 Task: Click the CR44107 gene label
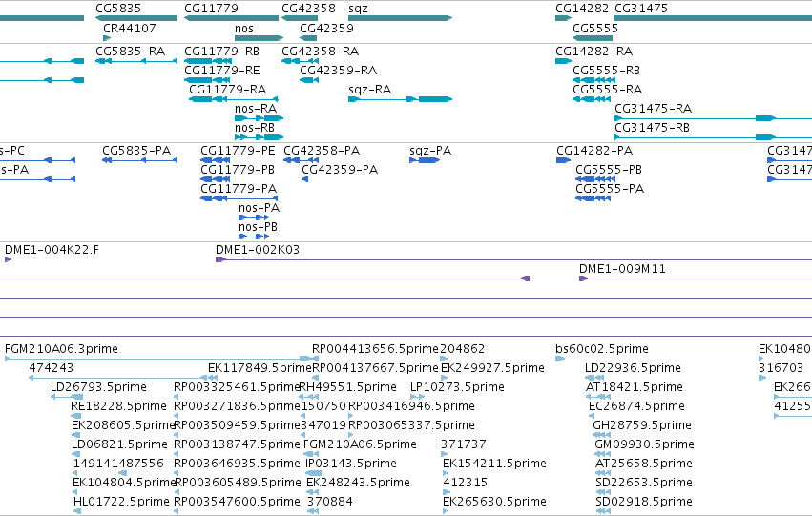click(130, 28)
